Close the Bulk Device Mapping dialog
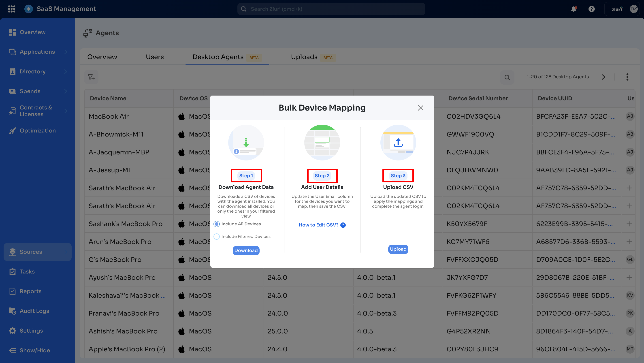644x363 pixels. pyautogui.click(x=420, y=108)
